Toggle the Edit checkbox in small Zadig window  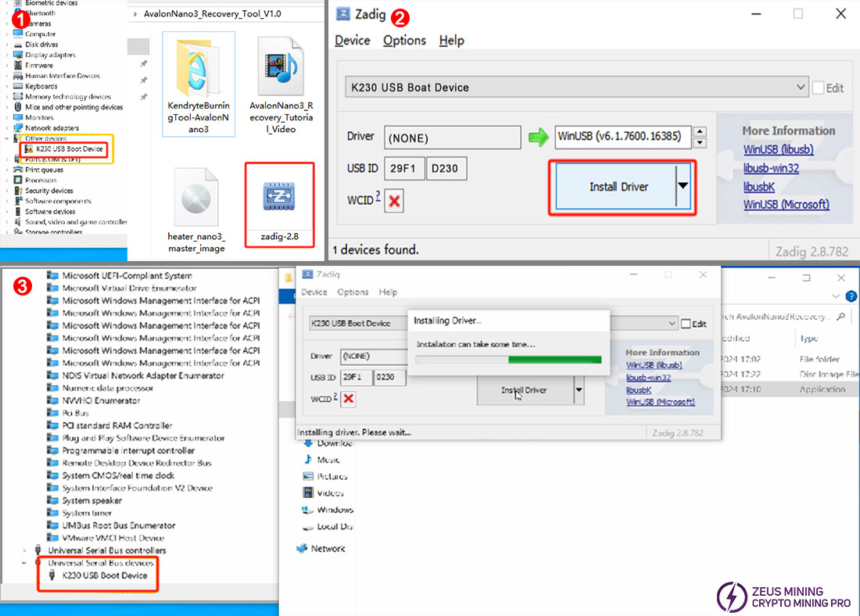click(686, 324)
